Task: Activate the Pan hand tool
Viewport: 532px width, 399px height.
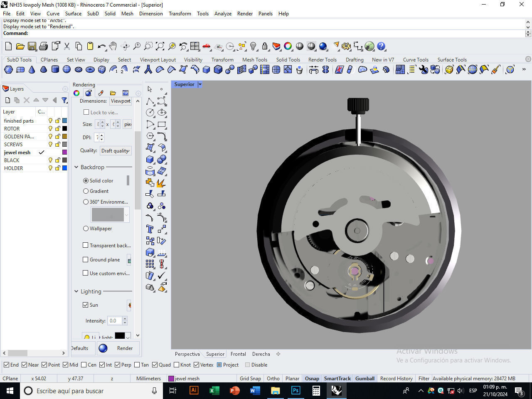Action: [x=113, y=46]
